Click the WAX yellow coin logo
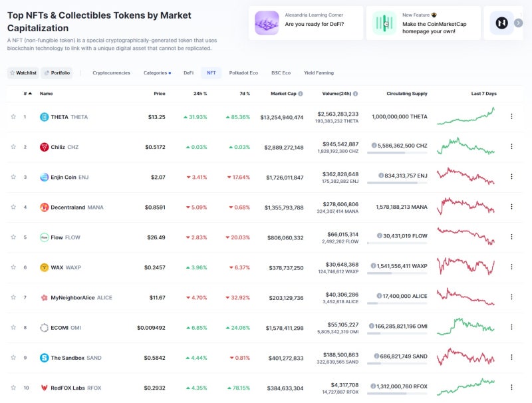 tap(44, 267)
